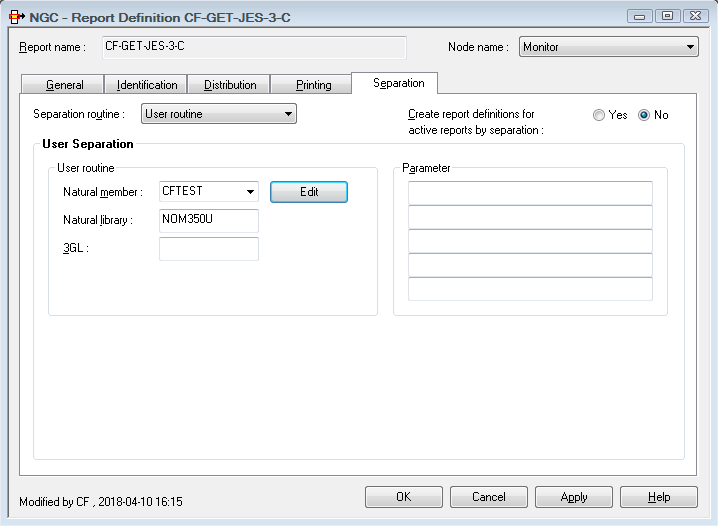Focus the 3GL text field

[208, 249]
